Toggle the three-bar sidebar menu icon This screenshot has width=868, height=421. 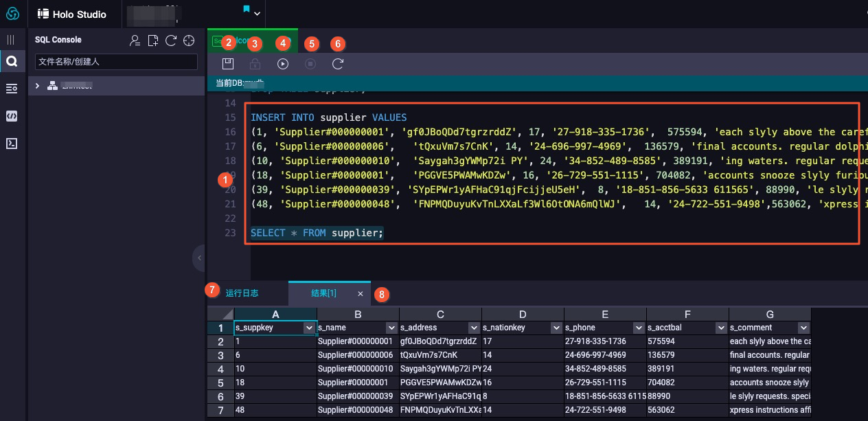pos(11,40)
